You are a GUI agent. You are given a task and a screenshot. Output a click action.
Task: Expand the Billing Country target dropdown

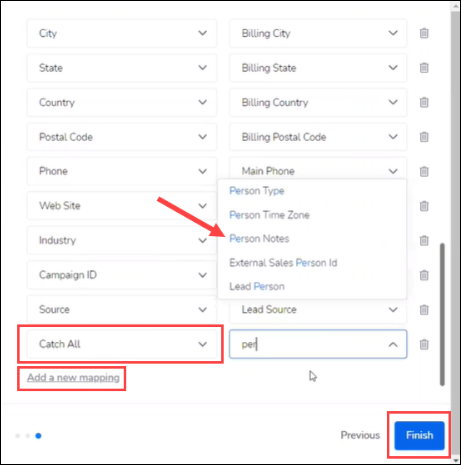[318, 102]
